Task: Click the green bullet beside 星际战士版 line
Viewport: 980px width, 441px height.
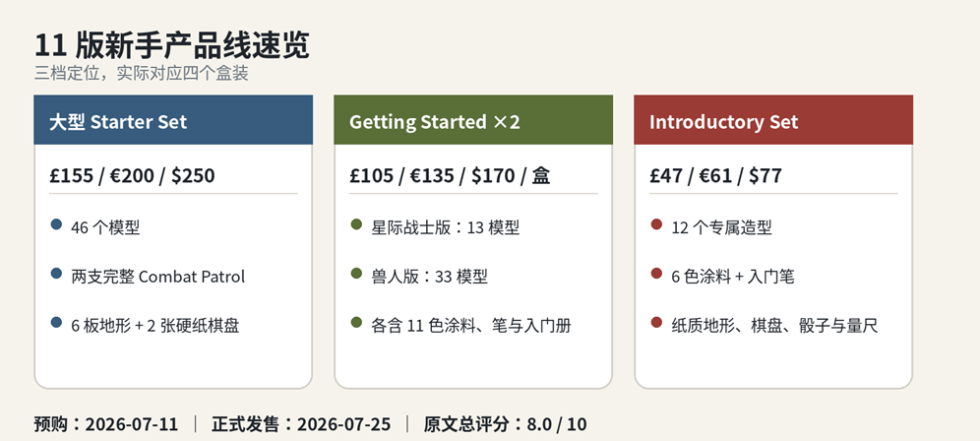Action: click(x=356, y=223)
